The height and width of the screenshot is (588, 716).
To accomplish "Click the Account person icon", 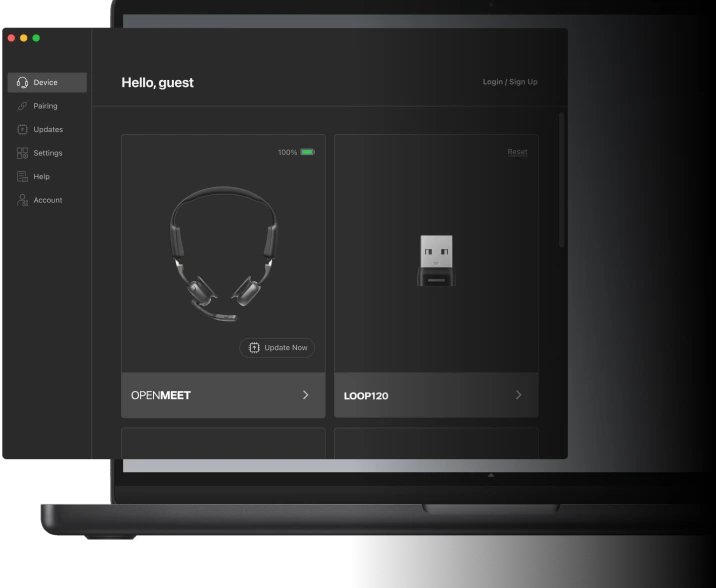I will pos(22,200).
